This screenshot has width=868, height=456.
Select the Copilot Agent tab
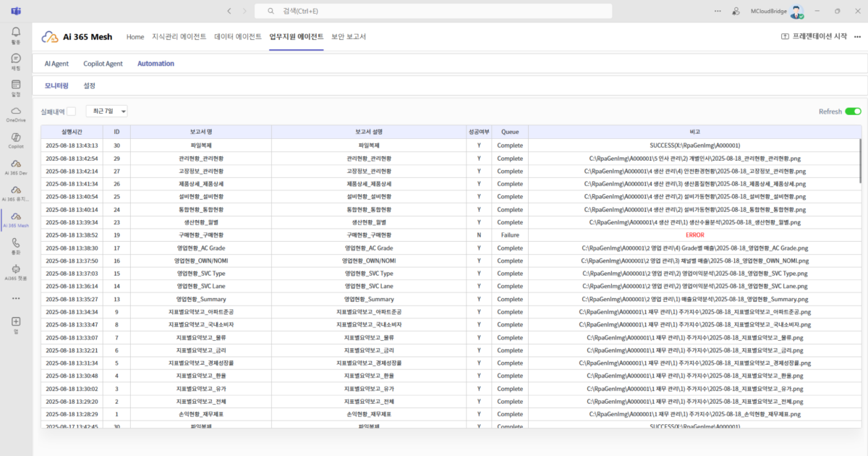[103, 64]
